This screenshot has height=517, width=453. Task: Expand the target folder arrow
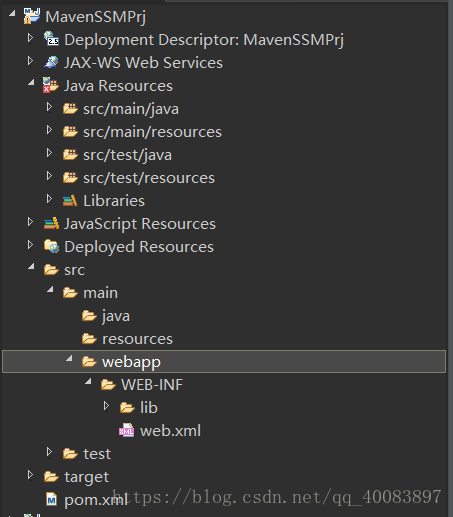coord(30,475)
